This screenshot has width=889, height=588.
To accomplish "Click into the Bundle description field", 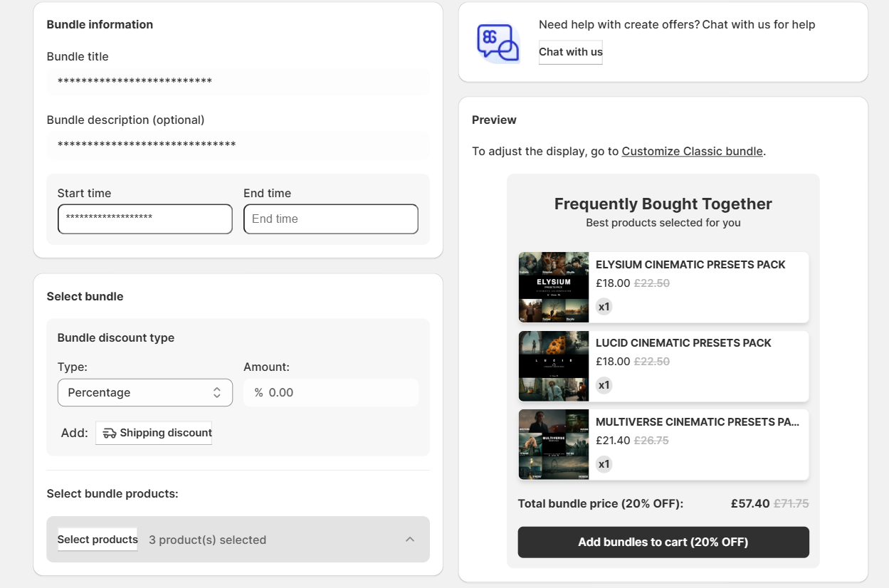I will [x=238, y=145].
